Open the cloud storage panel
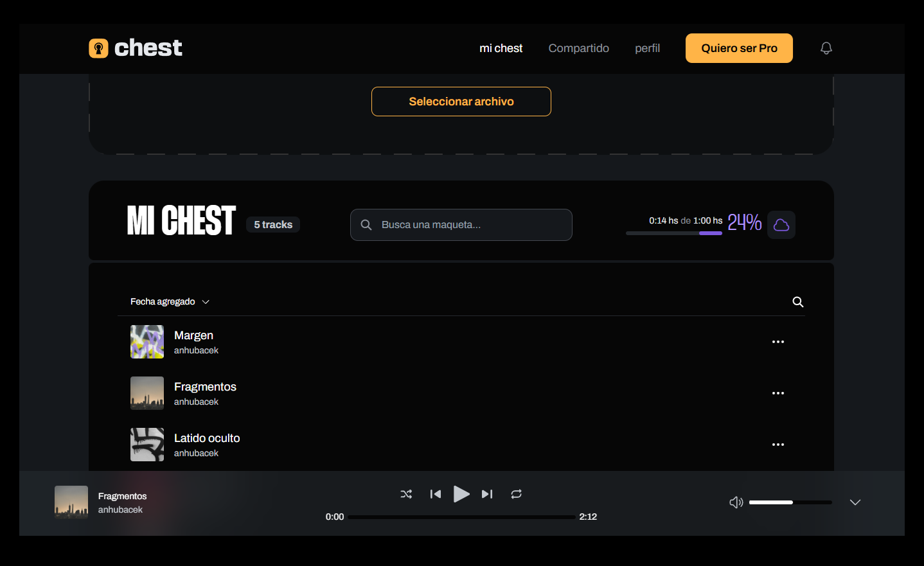This screenshot has height=566, width=924. [781, 225]
